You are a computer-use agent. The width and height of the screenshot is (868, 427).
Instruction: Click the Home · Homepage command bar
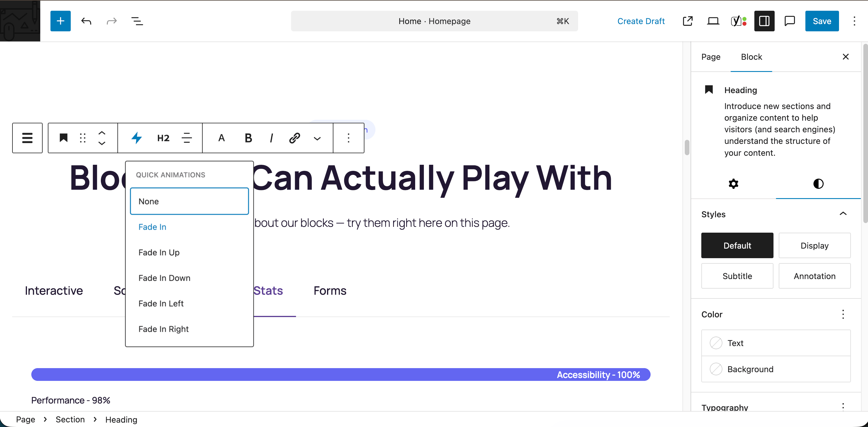pyautogui.click(x=434, y=21)
